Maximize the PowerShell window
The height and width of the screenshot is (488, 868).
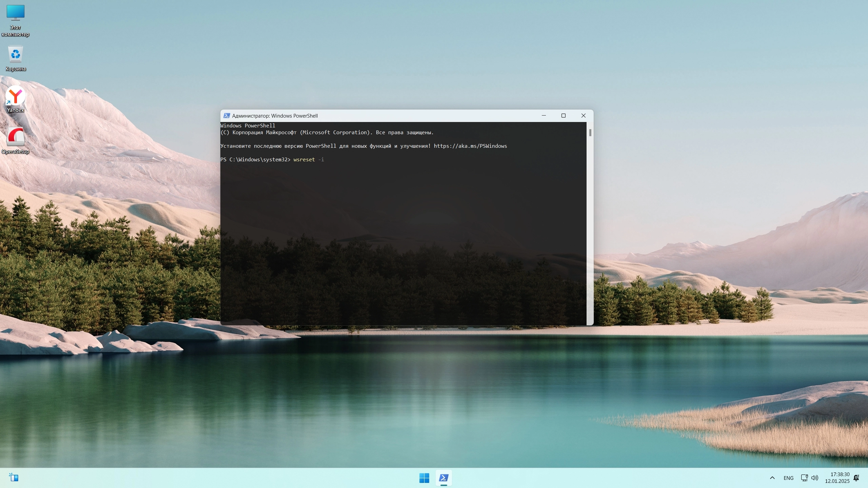564,116
